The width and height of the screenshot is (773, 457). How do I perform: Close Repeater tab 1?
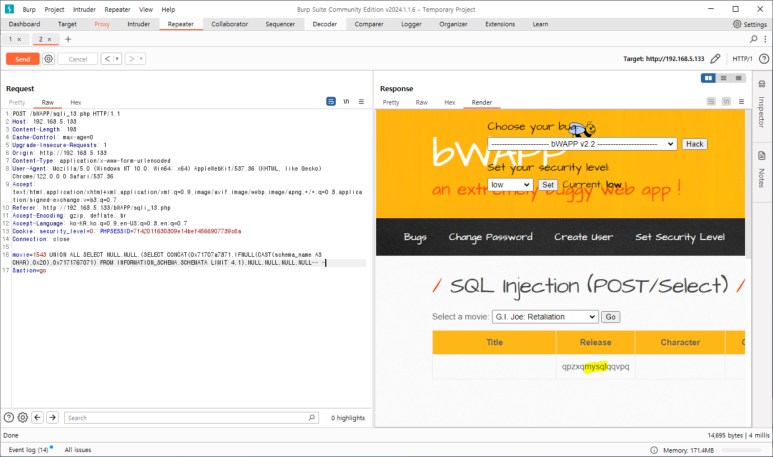pos(19,39)
